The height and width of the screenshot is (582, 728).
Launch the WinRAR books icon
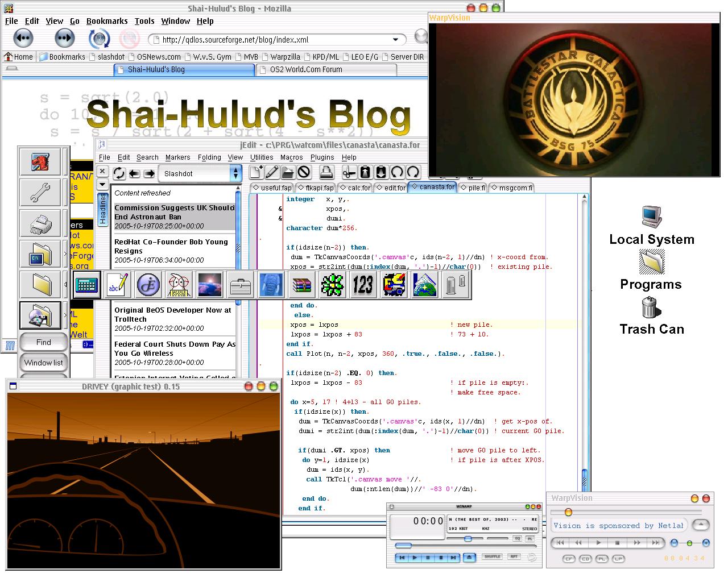pos(301,284)
